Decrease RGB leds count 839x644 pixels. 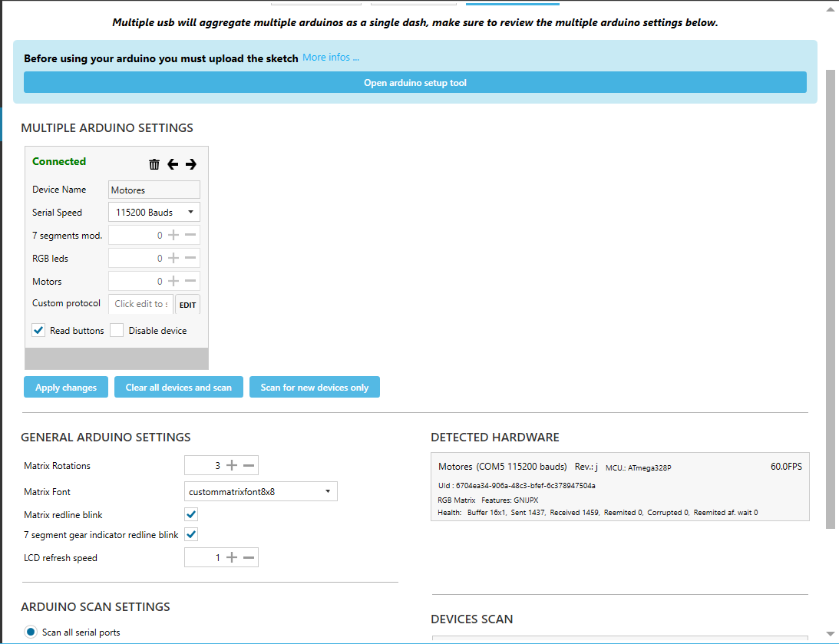pyautogui.click(x=190, y=258)
